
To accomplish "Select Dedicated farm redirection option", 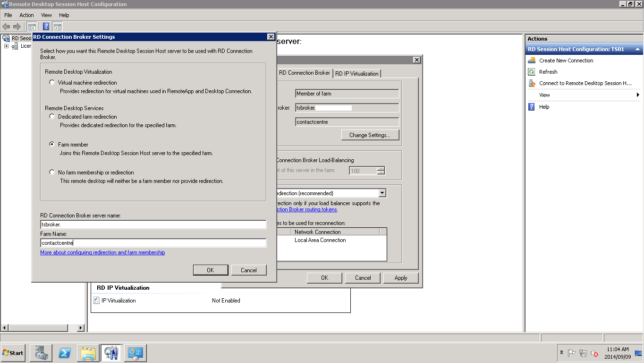I will [x=52, y=116].
